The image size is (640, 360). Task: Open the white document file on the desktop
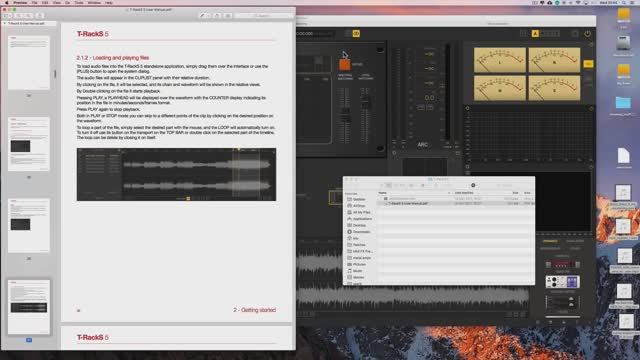coord(623,156)
